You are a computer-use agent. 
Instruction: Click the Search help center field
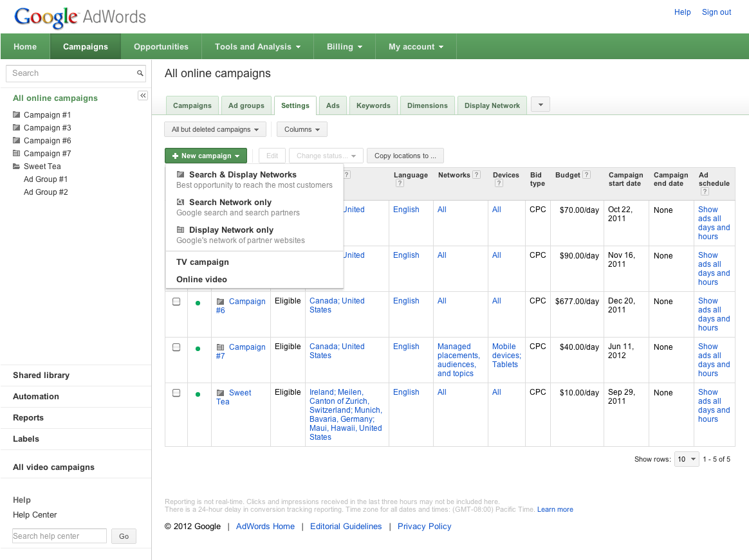[59, 536]
